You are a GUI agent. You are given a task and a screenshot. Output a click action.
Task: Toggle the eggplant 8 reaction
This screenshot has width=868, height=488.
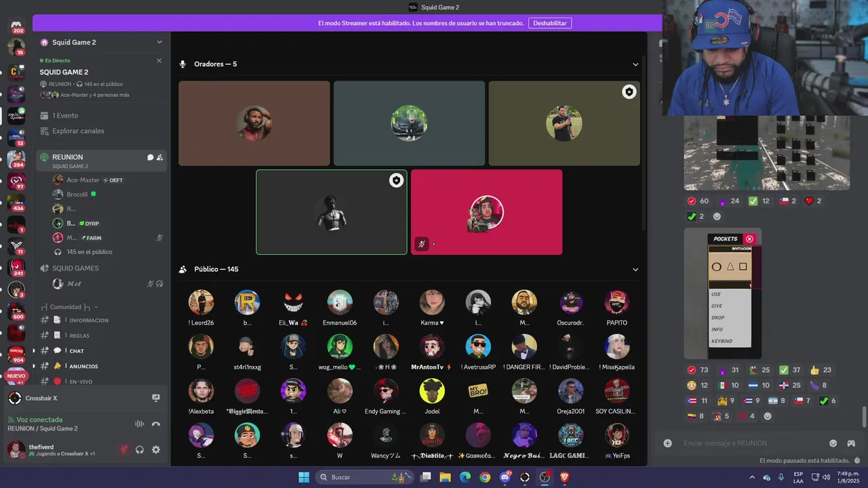click(x=819, y=386)
